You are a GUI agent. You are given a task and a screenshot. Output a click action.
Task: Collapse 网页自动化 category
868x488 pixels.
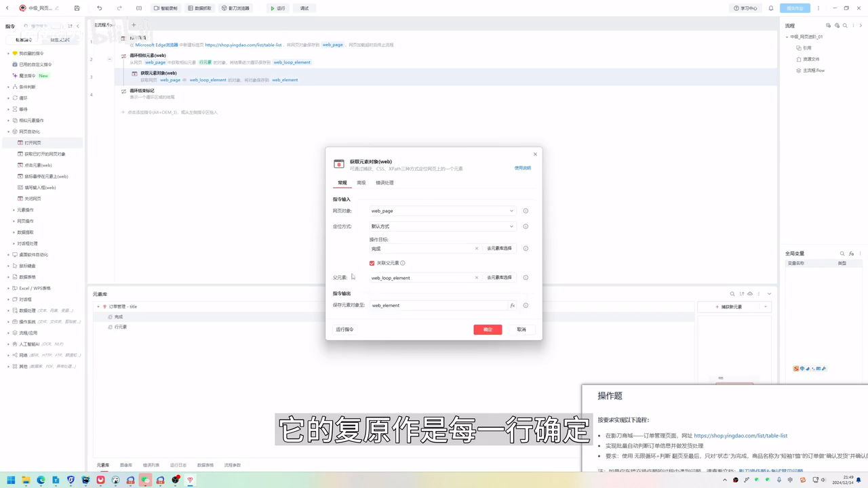(9, 131)
